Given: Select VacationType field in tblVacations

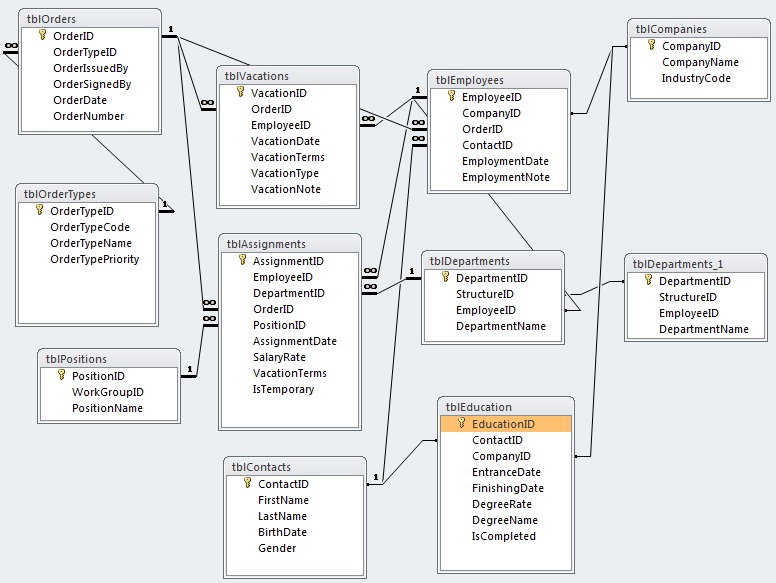Looking at the screenshot, I should coord(288,173).
